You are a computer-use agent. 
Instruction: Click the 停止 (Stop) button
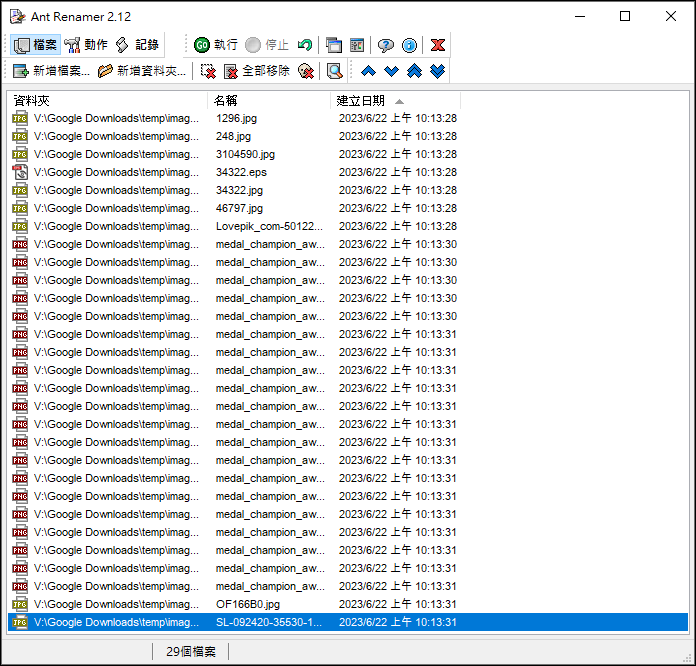click(267, 45)
